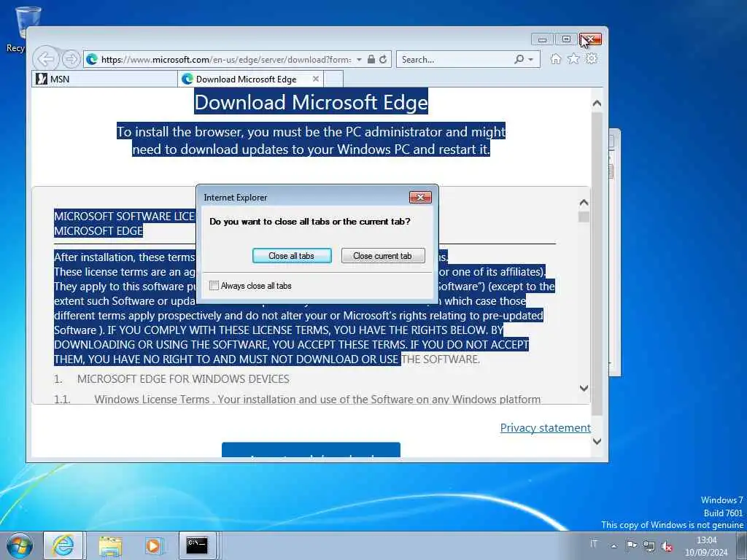Click the security lock icon in address bar
This screenshot has height=560, width=747.
(371, 60)
